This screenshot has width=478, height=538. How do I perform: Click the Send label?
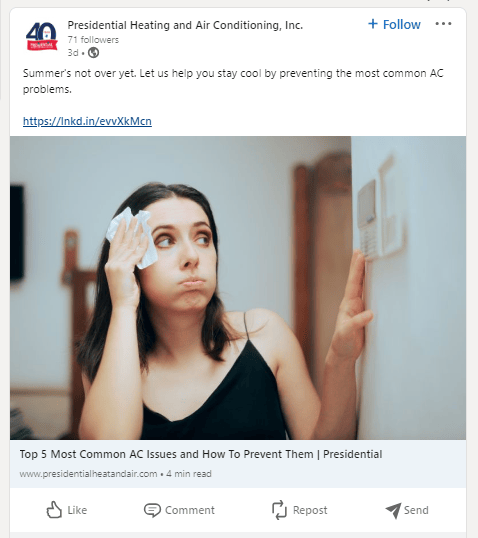click(416, 510)
